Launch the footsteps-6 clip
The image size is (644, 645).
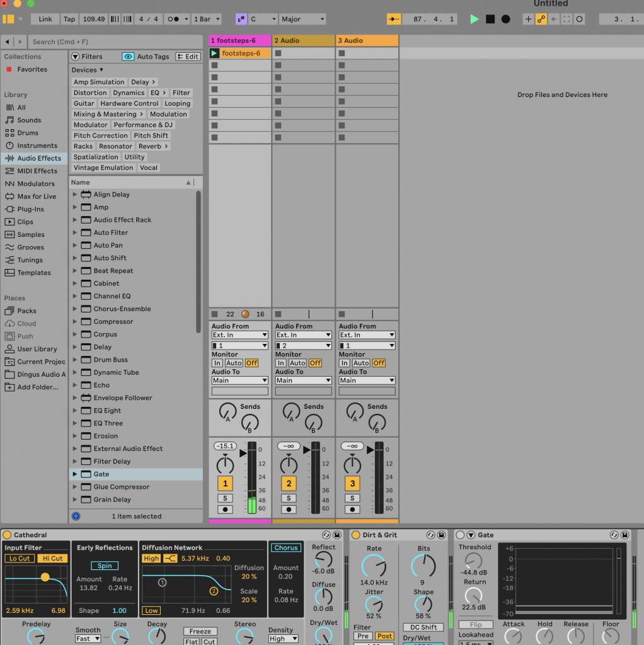click(x=214, y=54)
